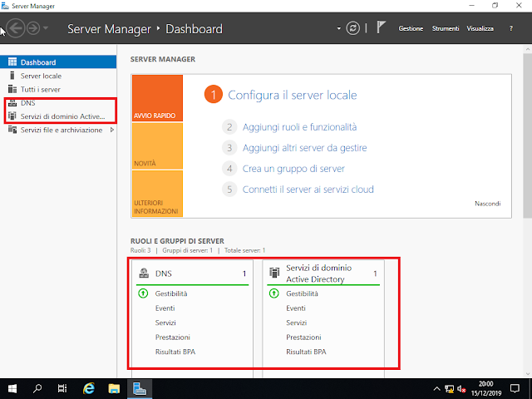Image resolution: width=532 pixels, height=399 pixels.
Task: Open File Explorer from taskbar
Action: [114, 388]
